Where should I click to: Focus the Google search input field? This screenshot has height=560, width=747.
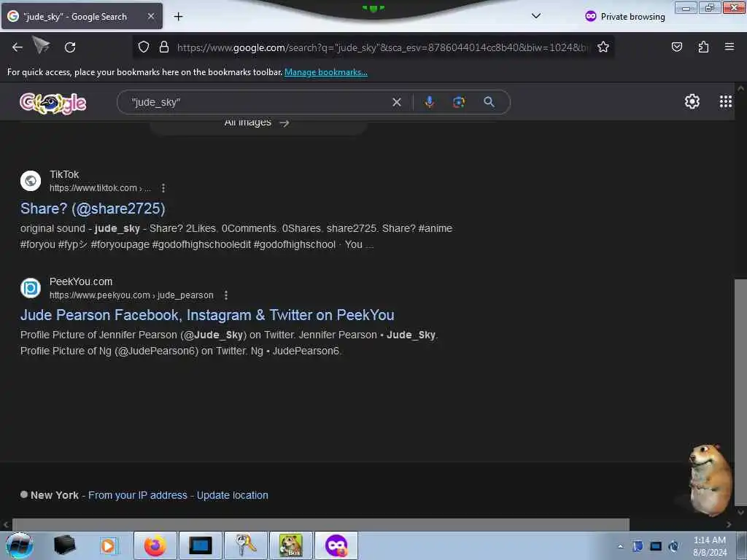260,102
